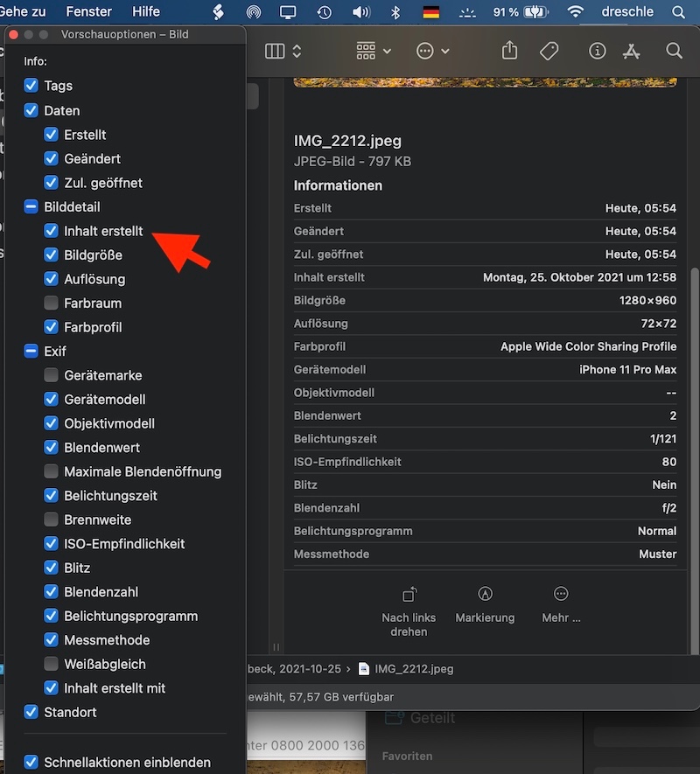Enable the Farbraum checkbox

pyautogui.click(x=52, y=303)
